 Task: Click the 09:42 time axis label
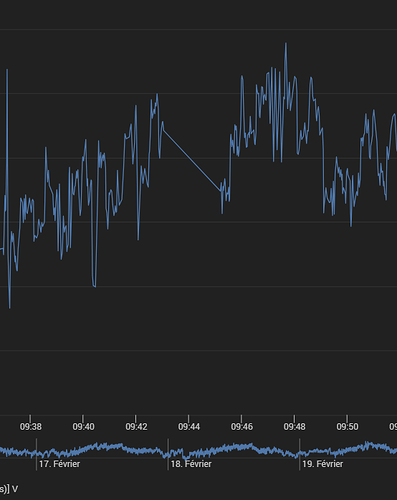pos(136,426)
